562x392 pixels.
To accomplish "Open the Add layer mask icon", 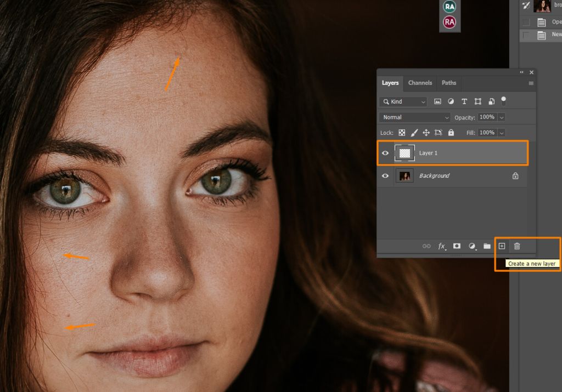I will [457, 246].
